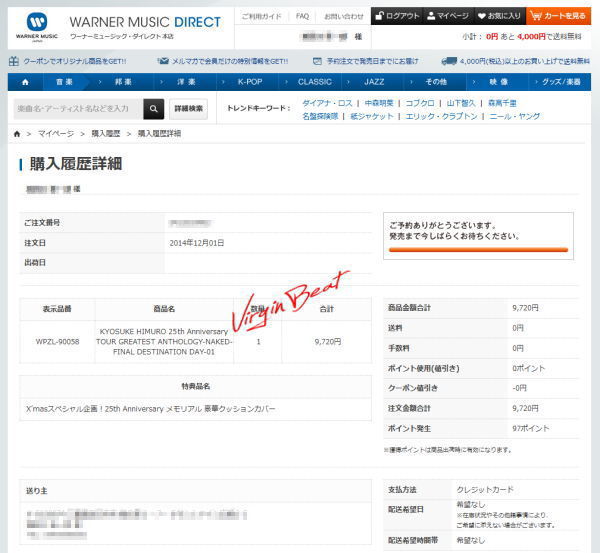Click the 注文金額合計 9,720円 value
This screenshot has width=600, height=553.
click(525, 408)
